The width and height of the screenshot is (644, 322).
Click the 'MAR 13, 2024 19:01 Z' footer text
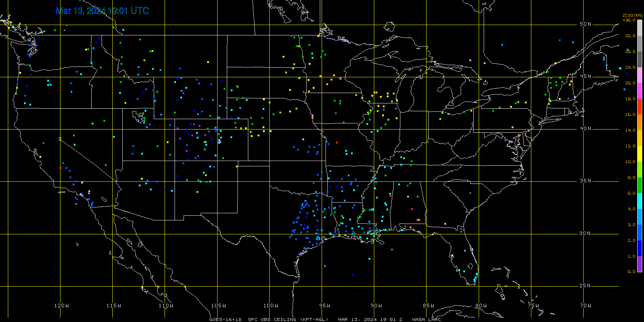pyautogui.click(x=370, y=319)
